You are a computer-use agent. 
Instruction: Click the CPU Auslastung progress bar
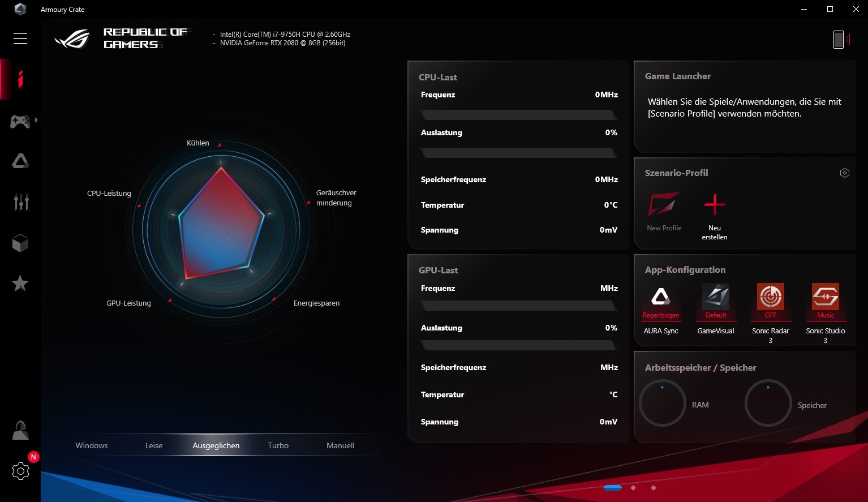click(518, 153)
